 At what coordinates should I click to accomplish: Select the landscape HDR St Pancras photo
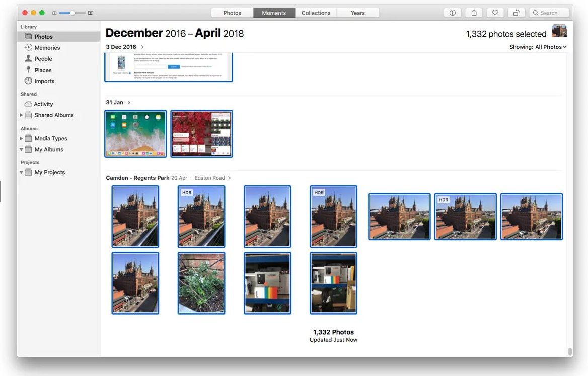(465, 216)
